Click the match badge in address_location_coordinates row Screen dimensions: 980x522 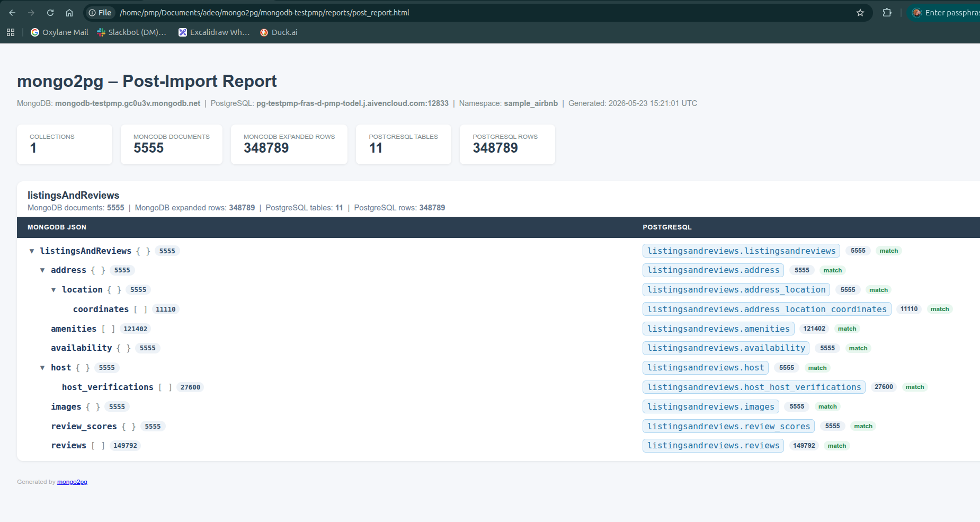tap(940, 309)
